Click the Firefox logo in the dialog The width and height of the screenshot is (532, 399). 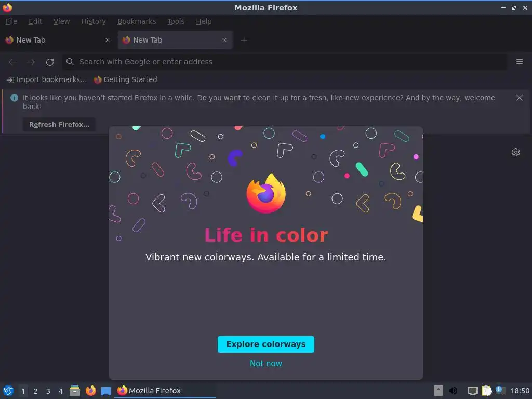pos(266,193)
